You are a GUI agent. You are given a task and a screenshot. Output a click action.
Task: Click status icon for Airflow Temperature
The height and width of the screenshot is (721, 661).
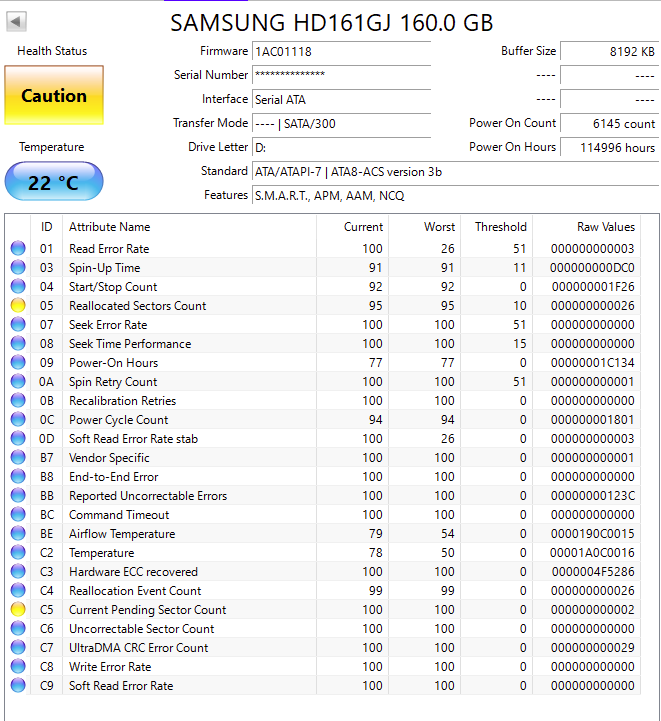point(18,533)
